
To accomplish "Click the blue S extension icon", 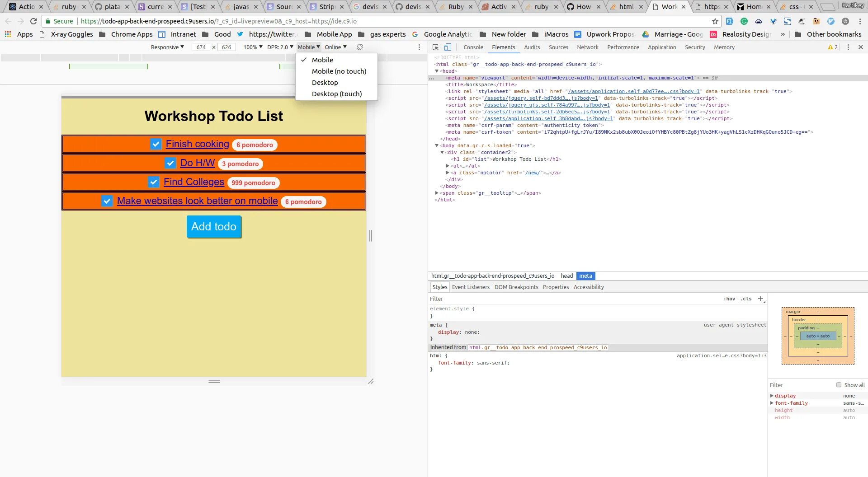I will [x=788, y=21].
